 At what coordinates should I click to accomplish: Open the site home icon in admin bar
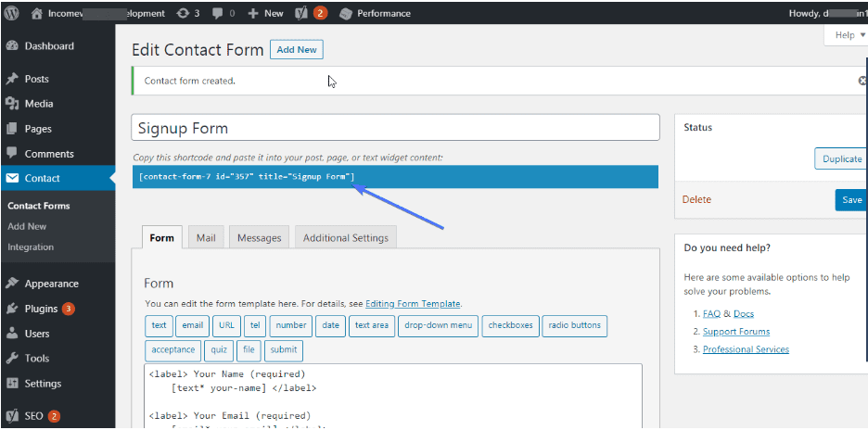pyautogui.click(x=37, y=13)
